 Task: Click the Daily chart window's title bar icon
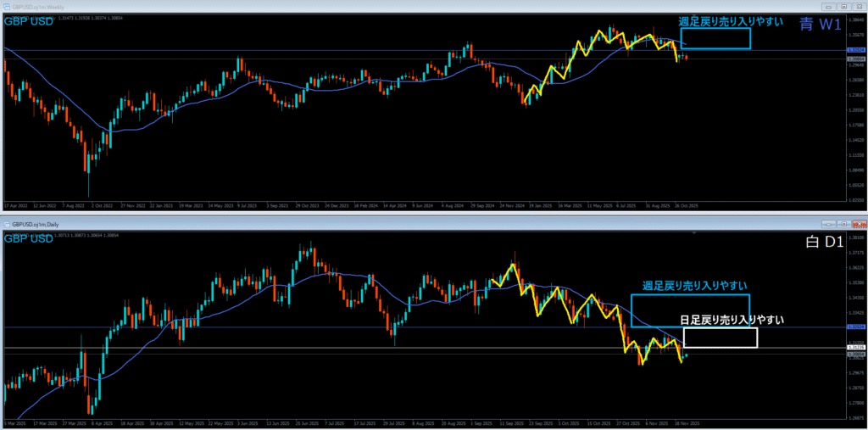tap(6, 223)
